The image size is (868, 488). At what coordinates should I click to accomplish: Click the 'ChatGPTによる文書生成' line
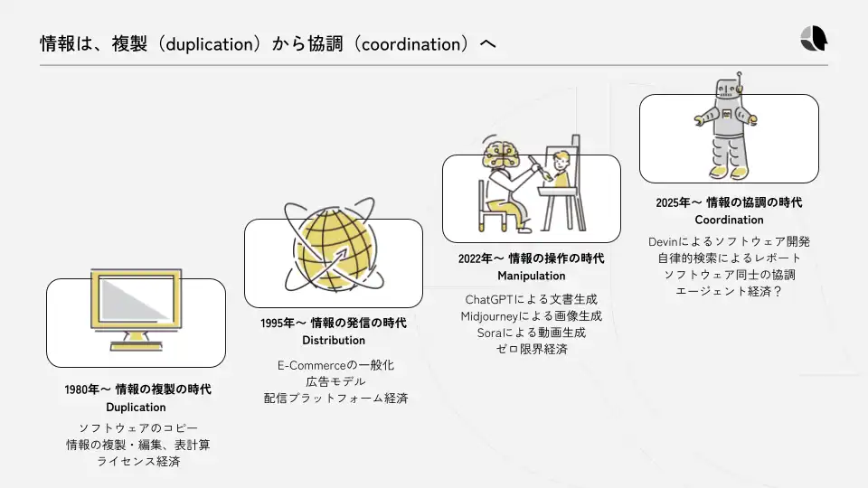531,299
